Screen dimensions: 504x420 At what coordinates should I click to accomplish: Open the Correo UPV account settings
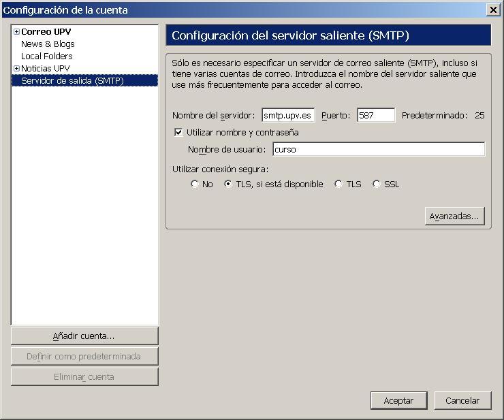(46, 32)
